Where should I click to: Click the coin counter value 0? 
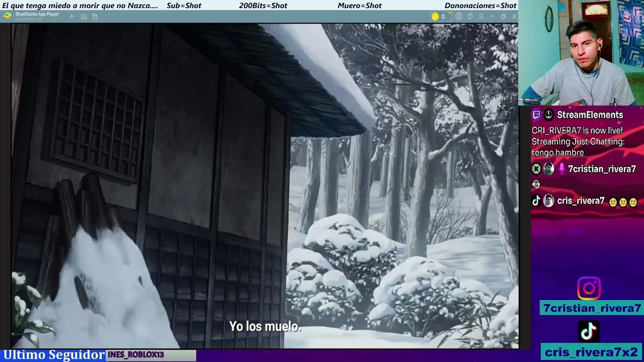(443, 17)
